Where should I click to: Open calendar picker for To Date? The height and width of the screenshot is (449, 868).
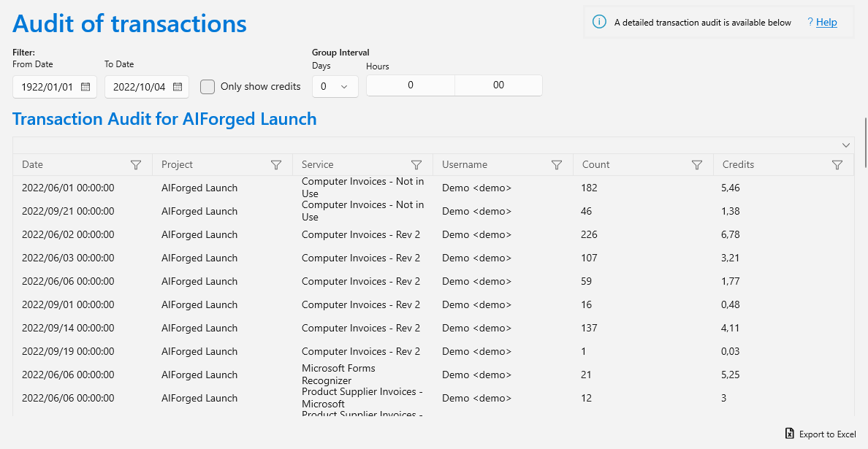pyautogui.click(x=177, y=87)
